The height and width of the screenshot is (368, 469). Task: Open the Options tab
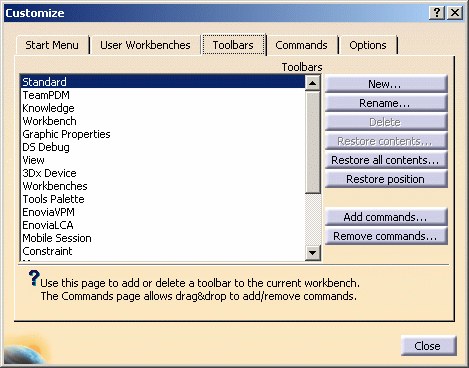(x=368, y=45)
